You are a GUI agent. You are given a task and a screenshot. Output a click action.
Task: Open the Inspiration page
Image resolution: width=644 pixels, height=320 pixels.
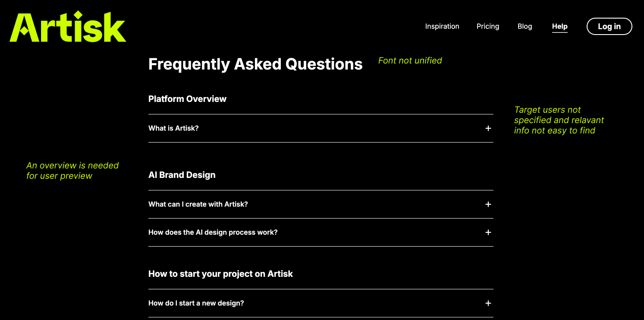click(x=442, y=26)
